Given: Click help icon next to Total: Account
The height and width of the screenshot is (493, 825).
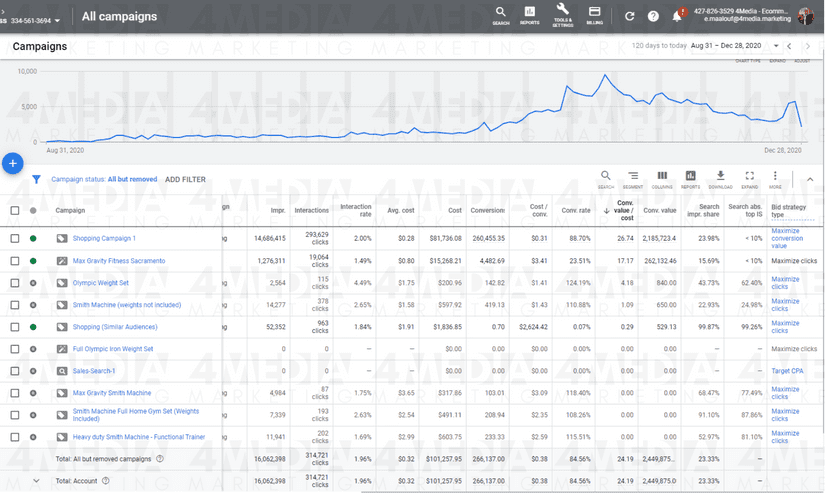Looking at the screenshot, I should tap(106, 481).
